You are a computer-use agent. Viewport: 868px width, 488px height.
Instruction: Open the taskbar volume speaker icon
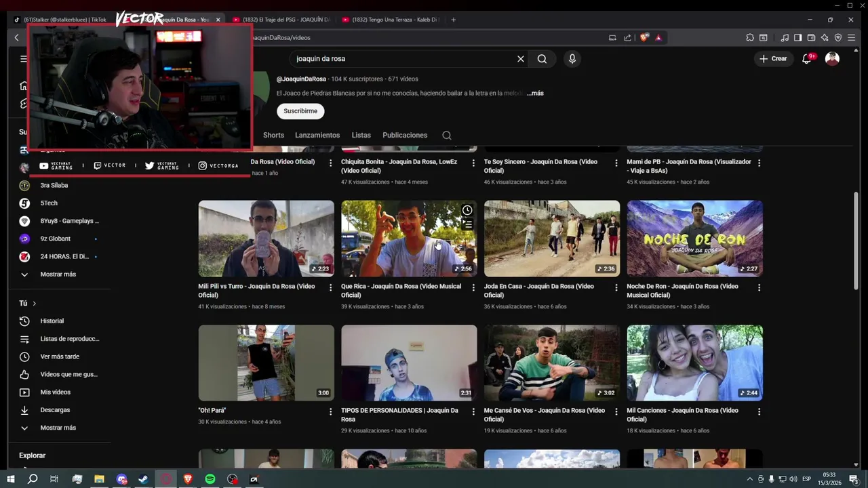tap(793, 479)
